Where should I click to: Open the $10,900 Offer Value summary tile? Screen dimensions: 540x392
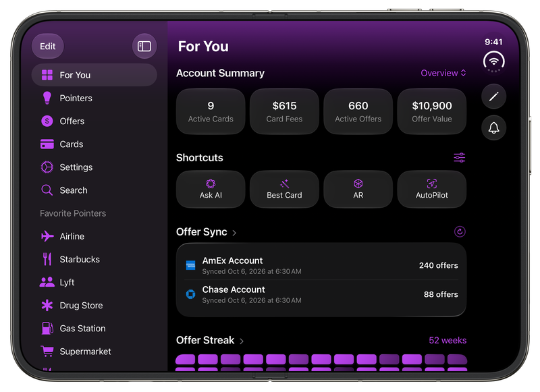[432, 111]
